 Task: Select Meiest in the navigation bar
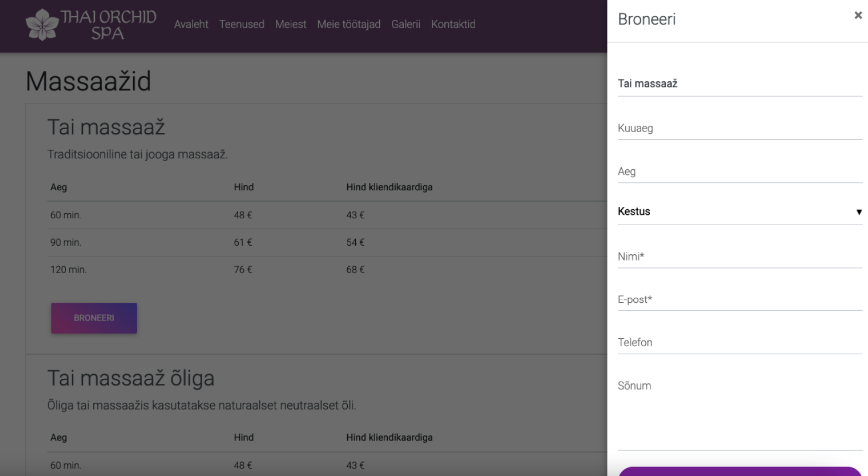click(x=291, y=24)
